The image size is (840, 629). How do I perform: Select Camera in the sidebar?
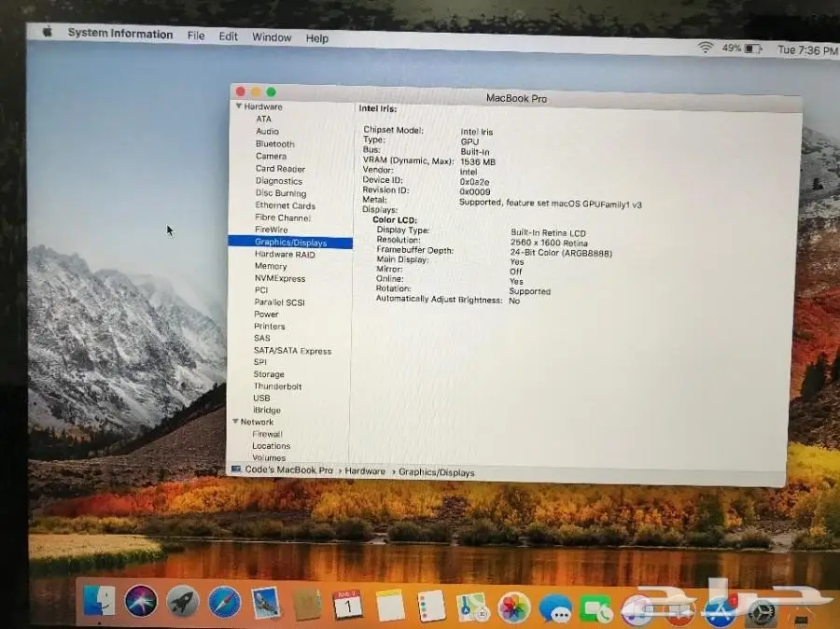(x=271, y=156)
